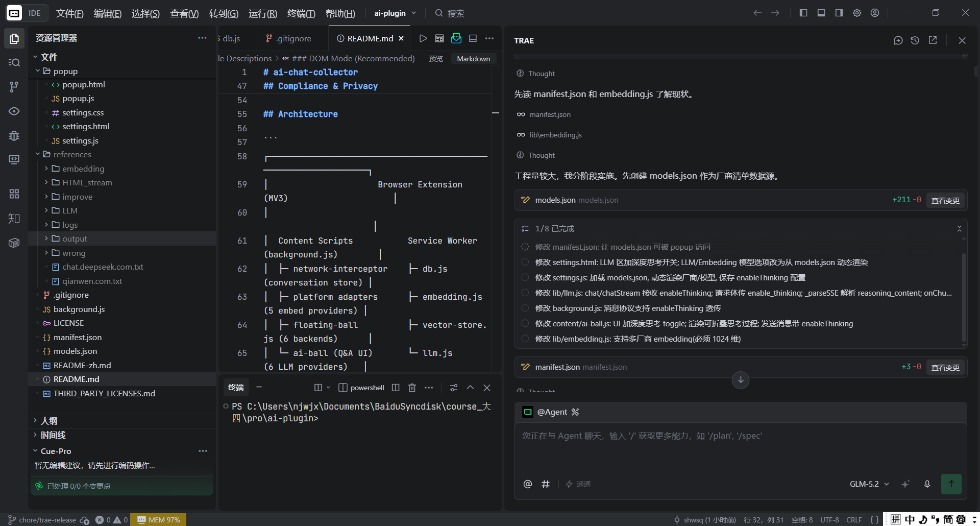
Task: Open 编辑(E) menu
Action: coord(108,13)
